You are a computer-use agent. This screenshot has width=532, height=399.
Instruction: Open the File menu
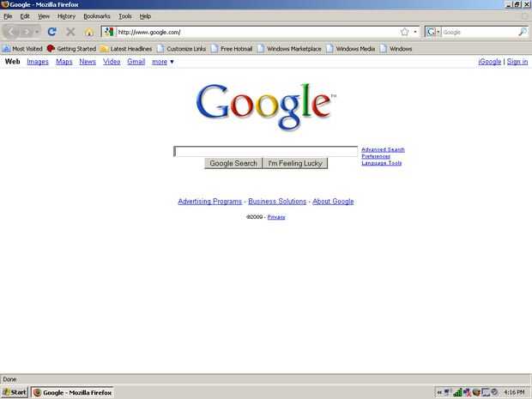tap(8, 16)
